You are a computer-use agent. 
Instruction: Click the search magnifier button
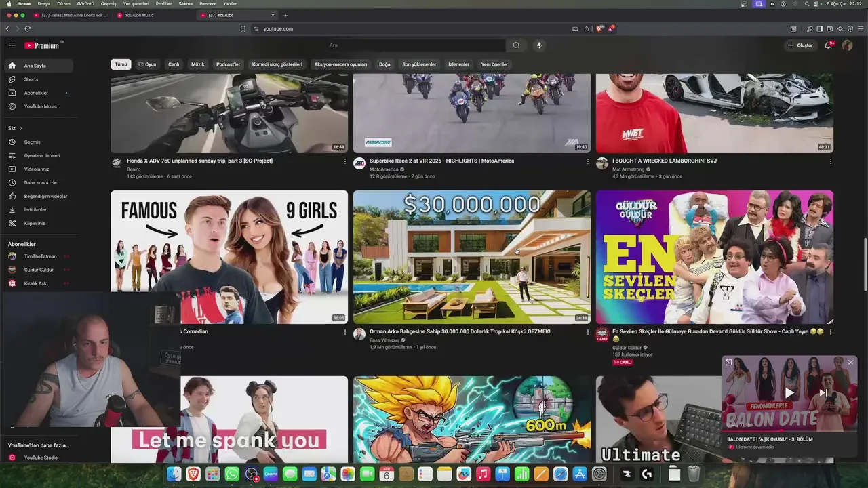pos(516,45)
